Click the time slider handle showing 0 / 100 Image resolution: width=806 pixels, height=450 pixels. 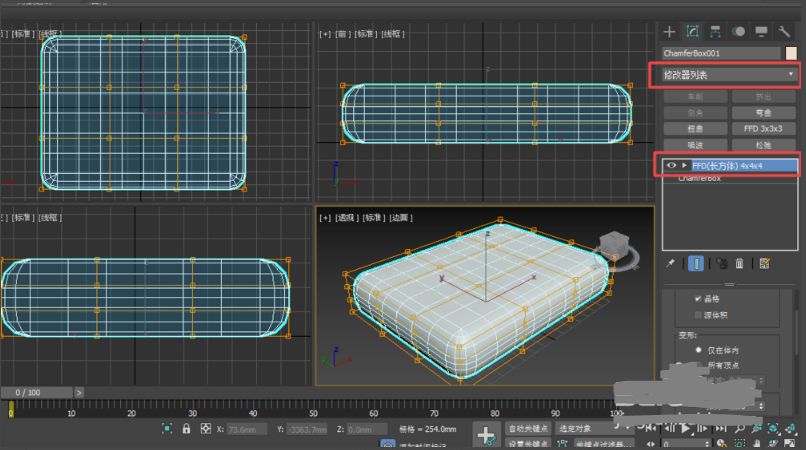(36, 392)
